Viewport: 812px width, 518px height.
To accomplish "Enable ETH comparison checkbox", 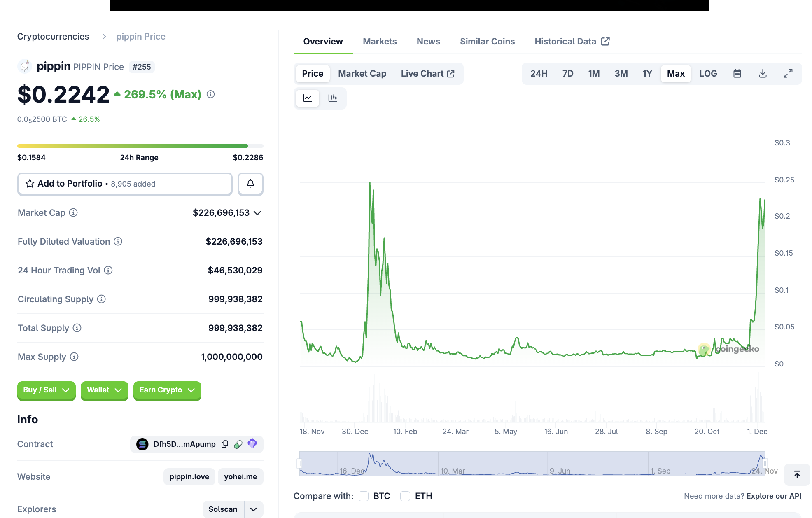I will tap(405, 496).
